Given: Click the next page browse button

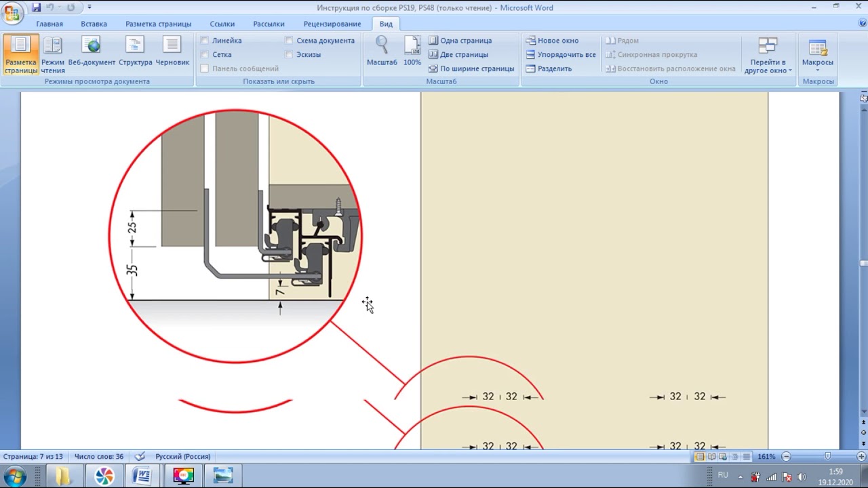Looking at the screenshot, I should click(863, 443).
